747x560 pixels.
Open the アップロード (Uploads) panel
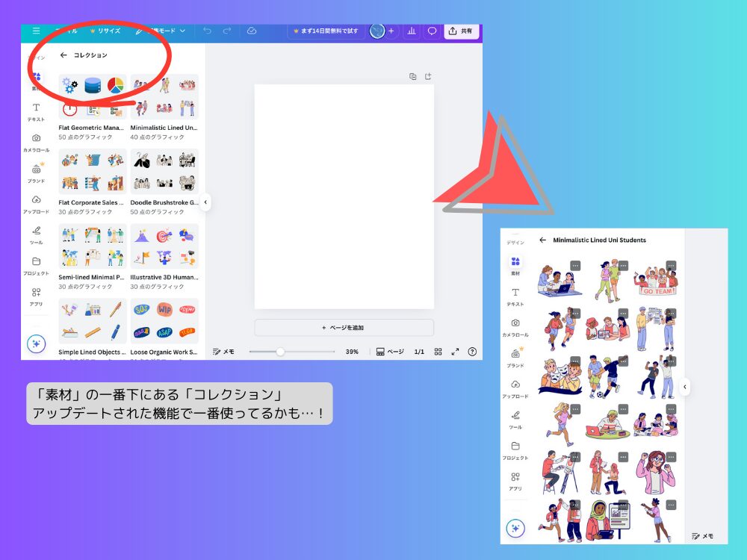pyautogui.click(x=36, y=203)
